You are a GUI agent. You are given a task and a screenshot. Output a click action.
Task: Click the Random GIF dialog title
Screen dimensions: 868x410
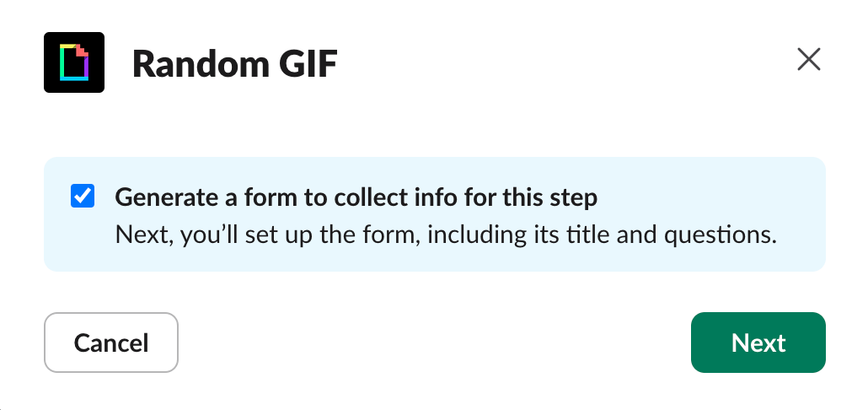[234, 63]
